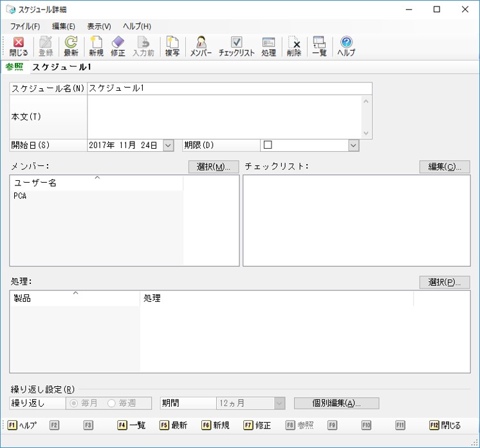Click the メンバー 選択(M)... button

click(x=214, y=167)
